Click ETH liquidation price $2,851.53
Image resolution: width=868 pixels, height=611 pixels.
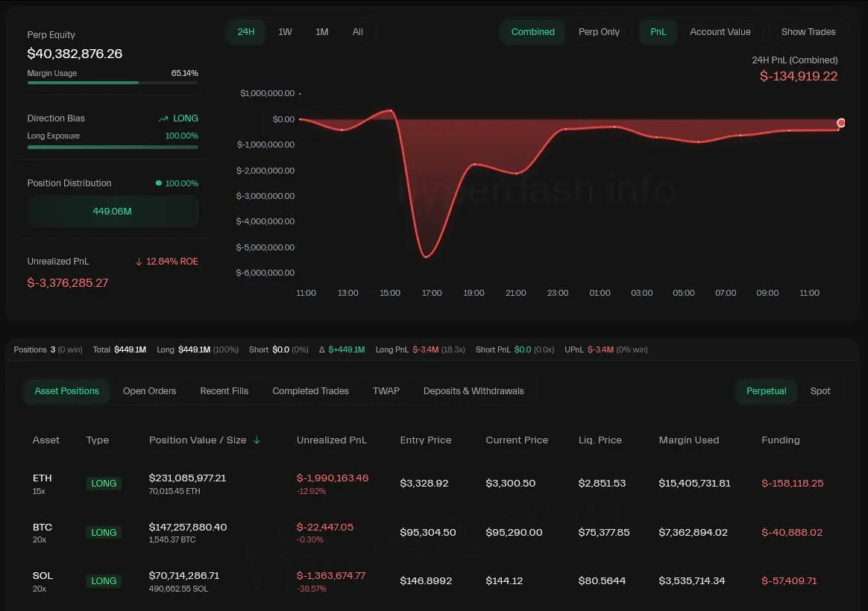(x=602, y=484)
